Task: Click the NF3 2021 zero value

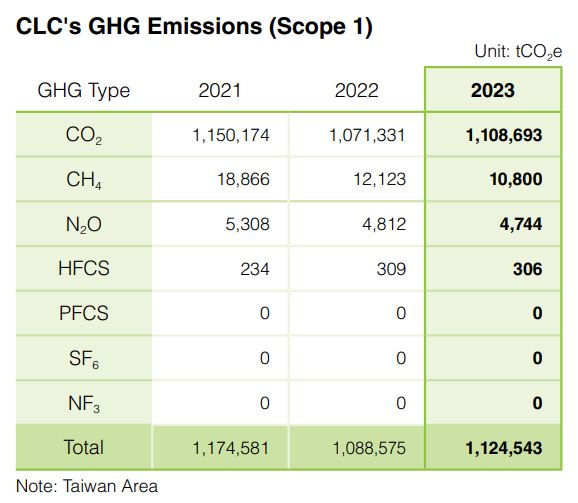Action: pos(265,403)
